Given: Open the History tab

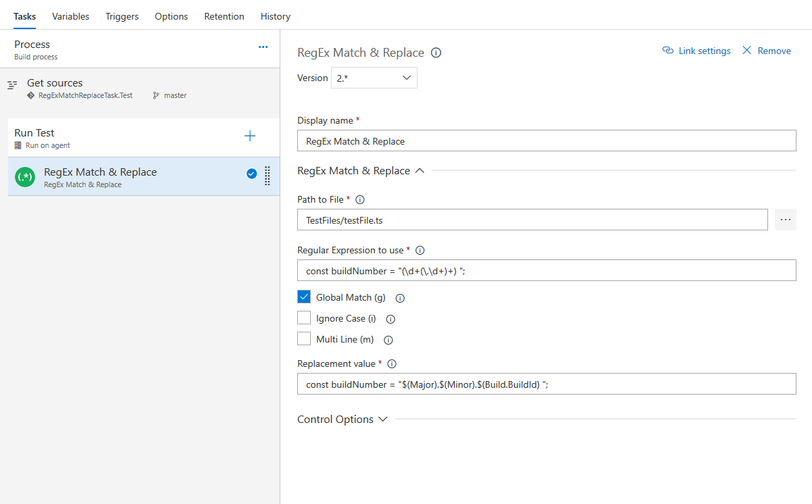Looking at the screenshot, I should point(276,16).
